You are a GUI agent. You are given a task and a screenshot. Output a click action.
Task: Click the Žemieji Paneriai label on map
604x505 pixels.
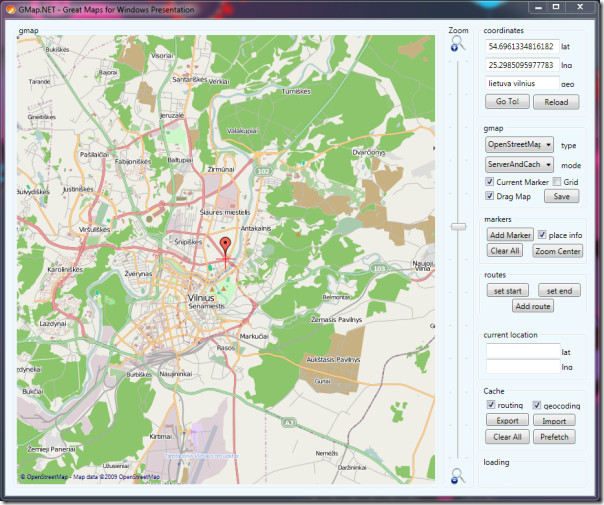tap(52, 449)
